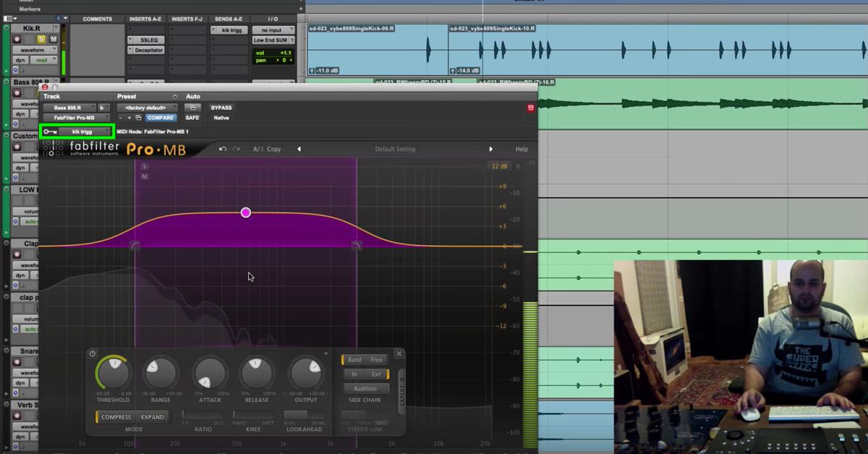Open the Pro-MB Help menu

click(521, 148)
